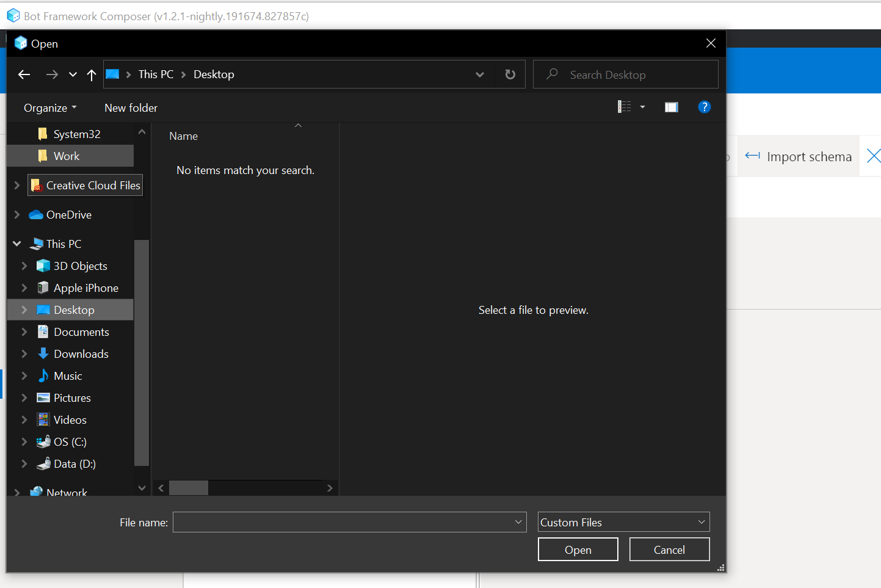The height and width of the screenshot is (588, 881).
Task: Toggle the preview pane
Action: pyautogui.click(x=672, y=107)
